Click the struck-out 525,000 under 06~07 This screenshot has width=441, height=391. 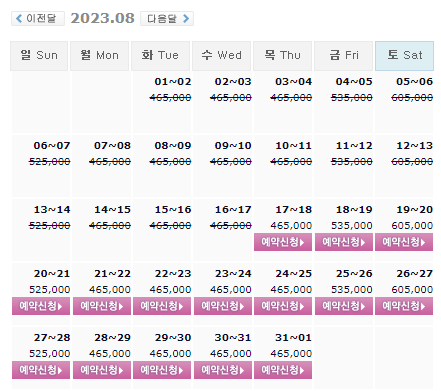(x=50, y=162)
